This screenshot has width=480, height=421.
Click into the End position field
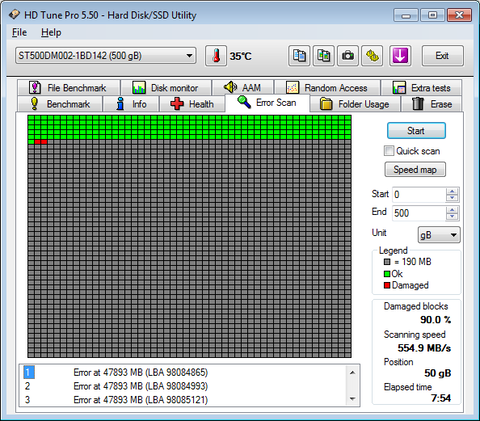(x=419, y=213)
